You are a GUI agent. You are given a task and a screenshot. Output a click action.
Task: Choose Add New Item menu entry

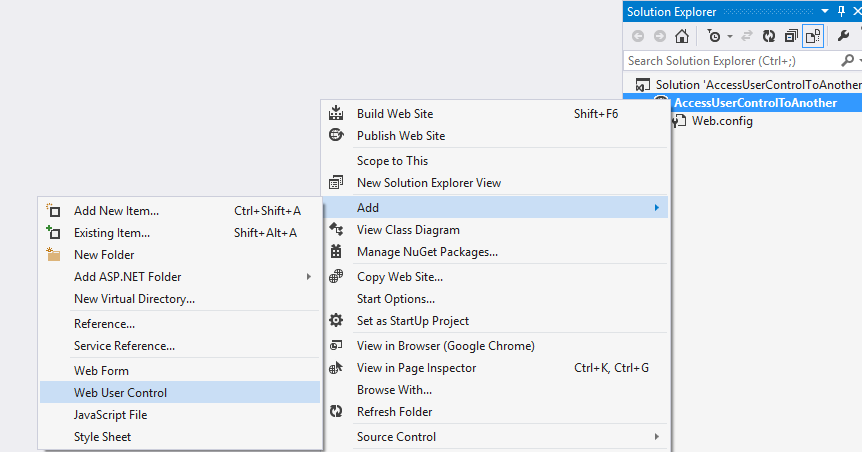click(116, 211)
